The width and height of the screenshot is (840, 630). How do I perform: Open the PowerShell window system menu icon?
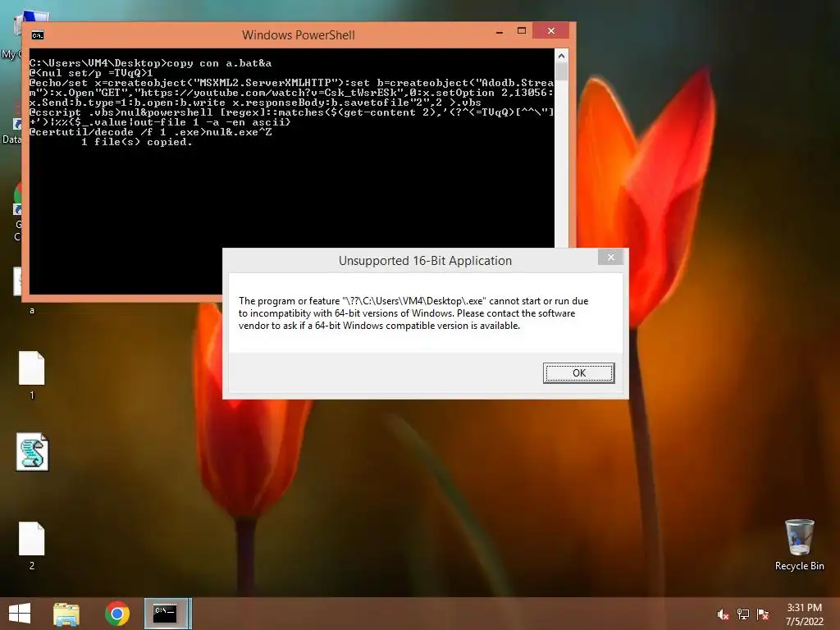tap(38, 35)
